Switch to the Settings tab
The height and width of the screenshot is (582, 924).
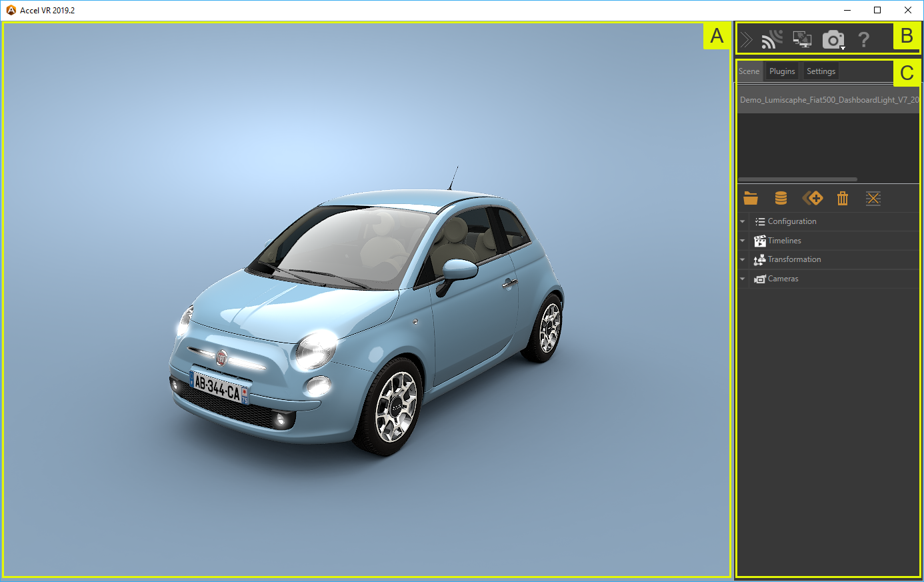[821, 71]
